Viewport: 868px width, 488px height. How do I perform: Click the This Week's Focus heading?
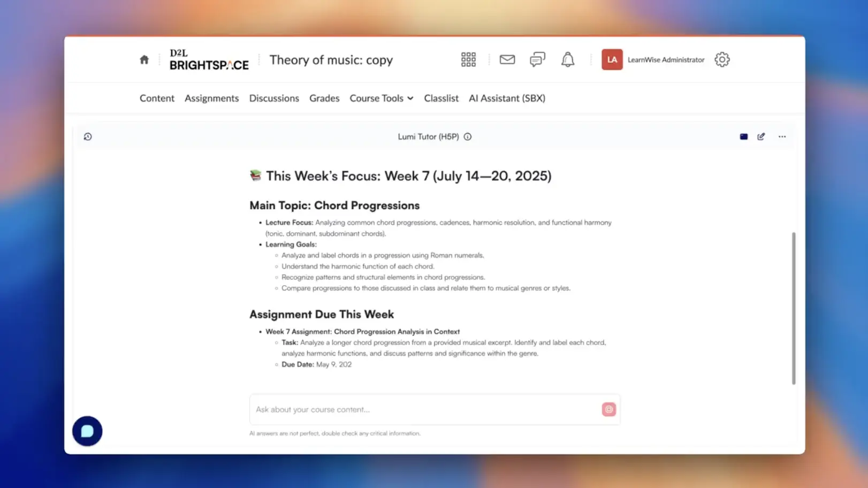pos(400,176)
